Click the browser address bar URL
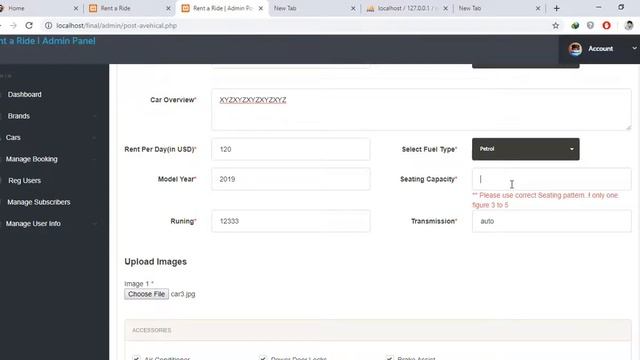 pos(117,25)
